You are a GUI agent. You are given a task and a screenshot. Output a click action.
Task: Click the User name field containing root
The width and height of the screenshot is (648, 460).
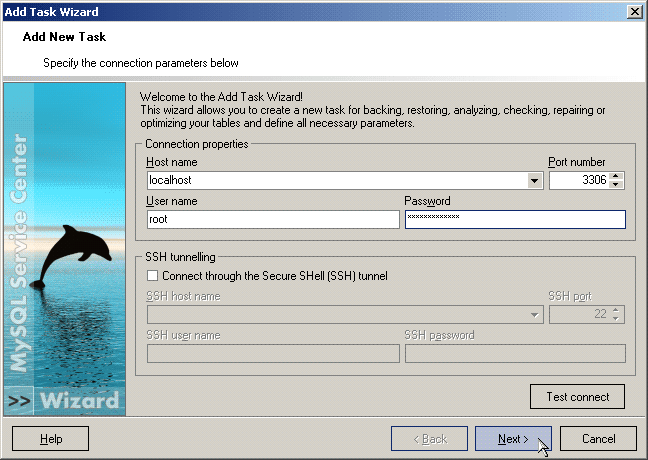273,219
